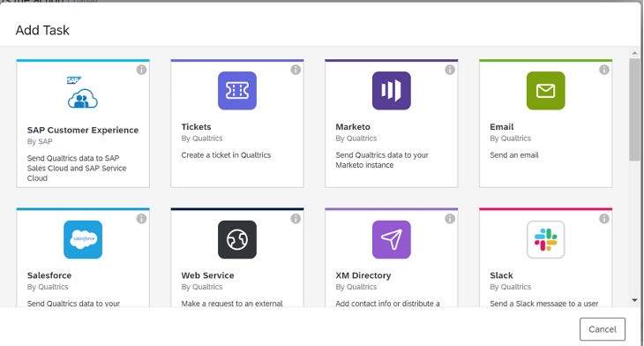Screen dimensions: 644x346
Task: View info for the Marketo card
Action: click(x=450, y=70)
